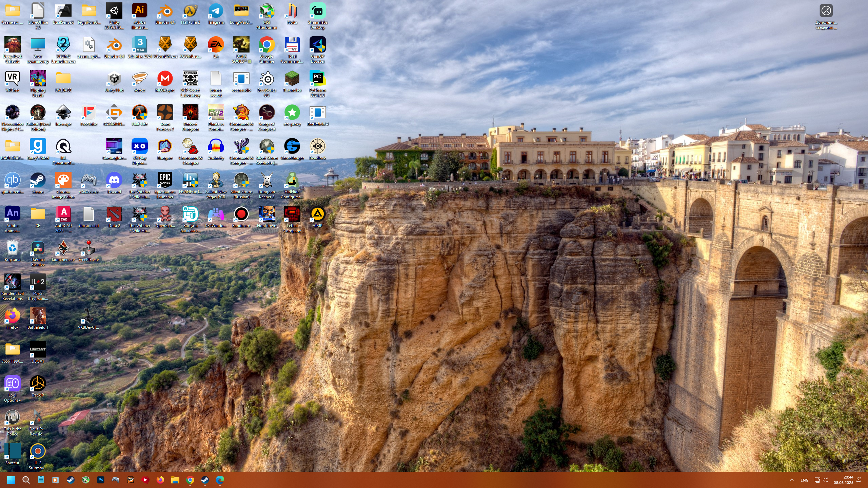Open Photoshop from the taskbar

pos(101,480)
